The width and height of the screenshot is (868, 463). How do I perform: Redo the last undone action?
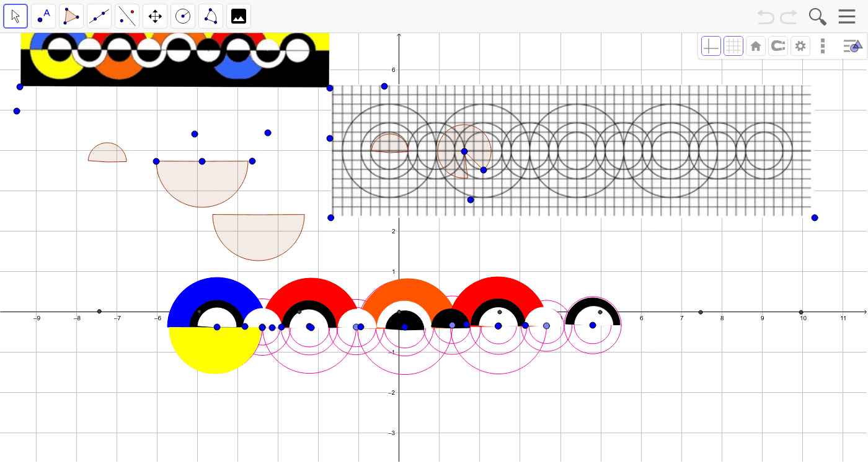click(x=789, y=17)
